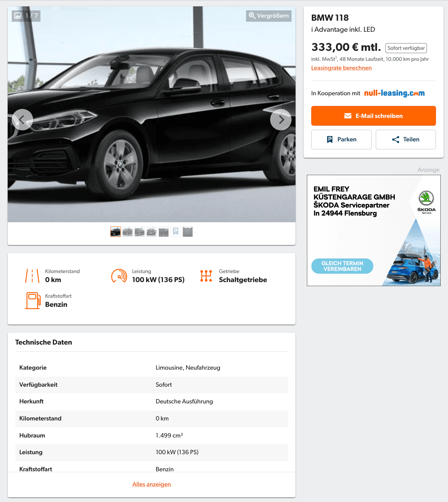Open the Škoda Service ad logo
The height and width of the screenshot is (502, 448).
[426, 202]
